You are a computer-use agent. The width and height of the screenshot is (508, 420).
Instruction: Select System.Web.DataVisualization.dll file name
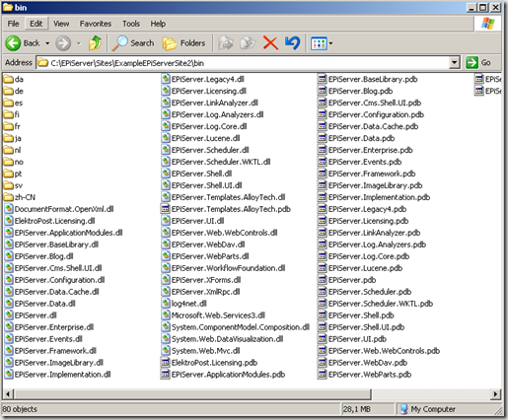227,339
